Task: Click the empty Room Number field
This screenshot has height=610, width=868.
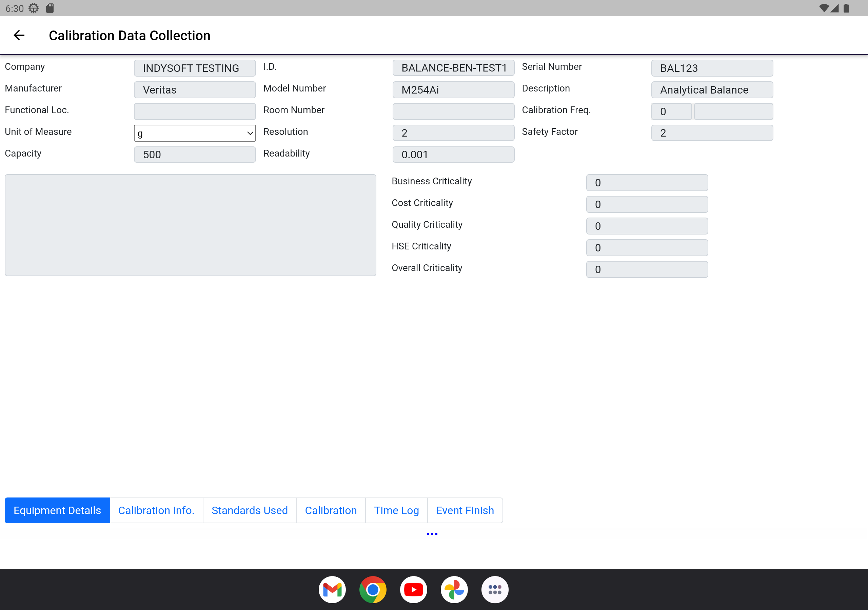Action: click(453, 111)
